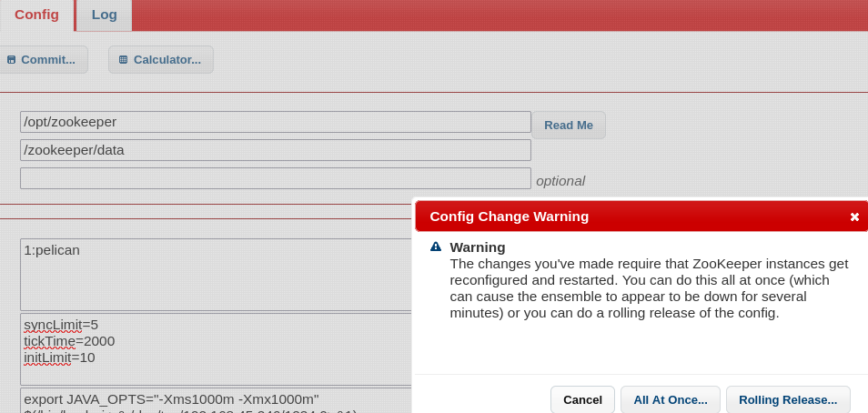The width and height of the screenshot is (868, 413).
Task: Click the text area with syncLimit=5
Action: pos(215,349)
